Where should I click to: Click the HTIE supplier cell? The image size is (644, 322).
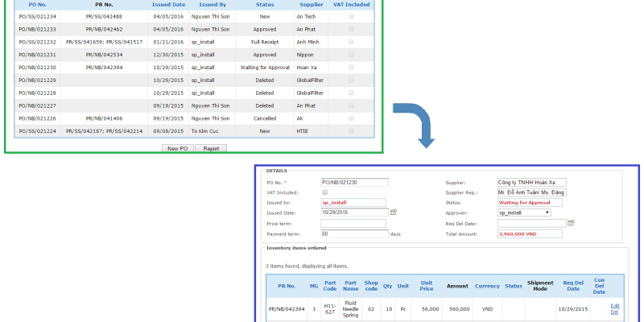(x=312, y=131)
